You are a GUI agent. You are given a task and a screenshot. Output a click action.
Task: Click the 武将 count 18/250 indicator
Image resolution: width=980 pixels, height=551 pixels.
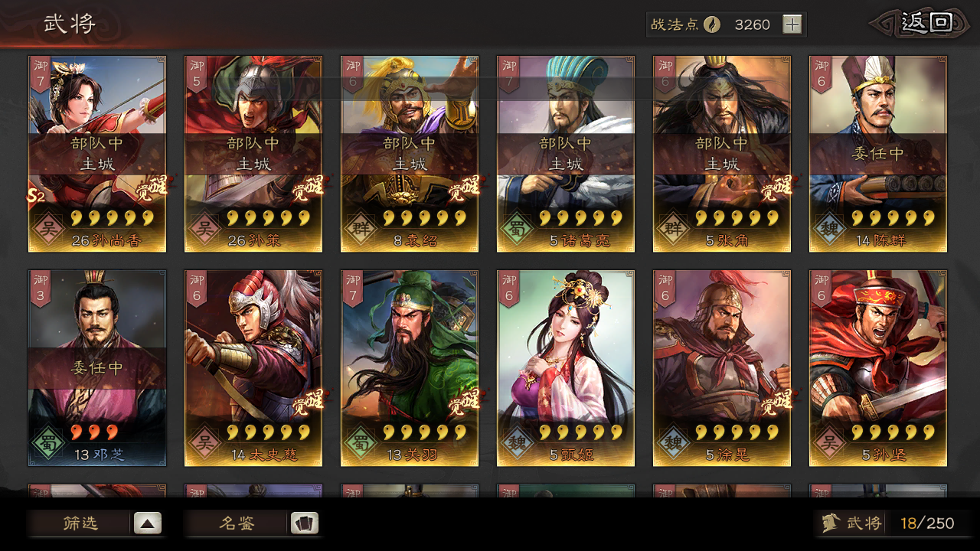(x=927, y=523)
